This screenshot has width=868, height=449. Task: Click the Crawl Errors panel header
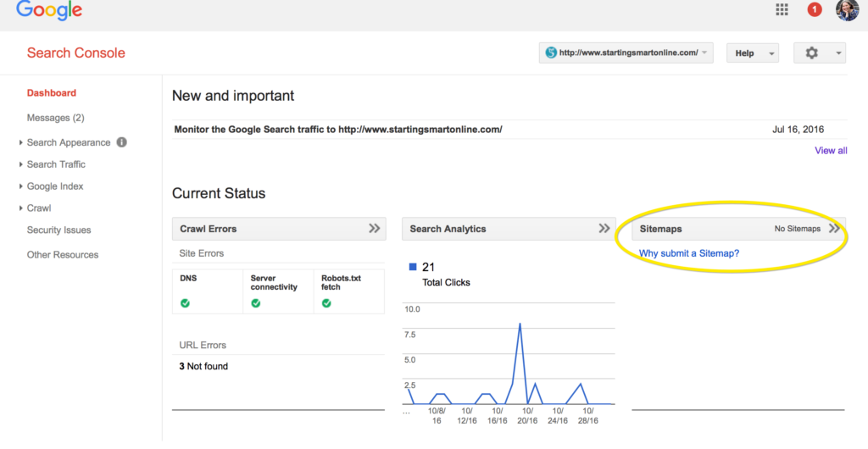click(x=279, y=229)
